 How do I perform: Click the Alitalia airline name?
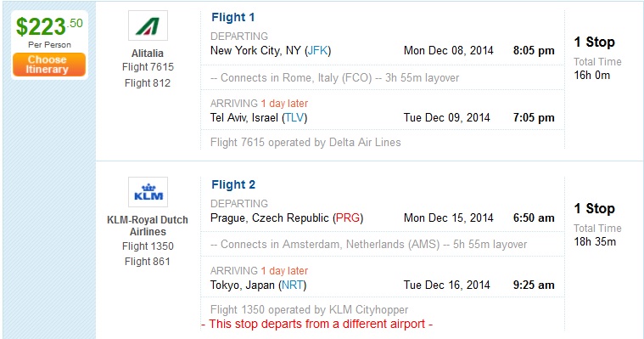[148, 53]
